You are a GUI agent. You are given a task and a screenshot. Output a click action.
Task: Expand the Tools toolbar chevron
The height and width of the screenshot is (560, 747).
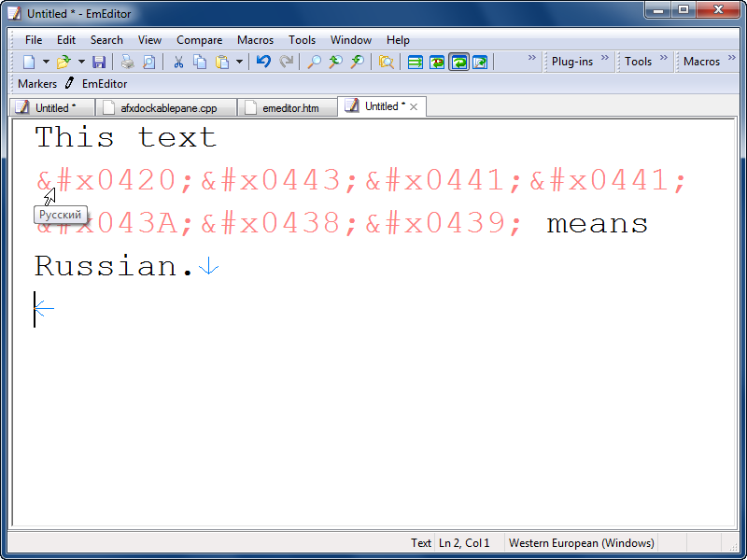click(x=663, y=58)
